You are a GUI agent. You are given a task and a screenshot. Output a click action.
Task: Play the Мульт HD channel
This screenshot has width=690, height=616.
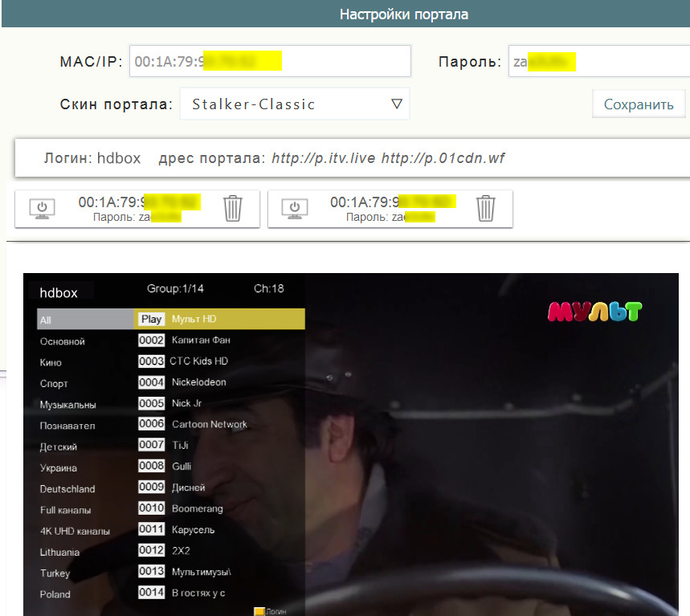tap(219, 319)
